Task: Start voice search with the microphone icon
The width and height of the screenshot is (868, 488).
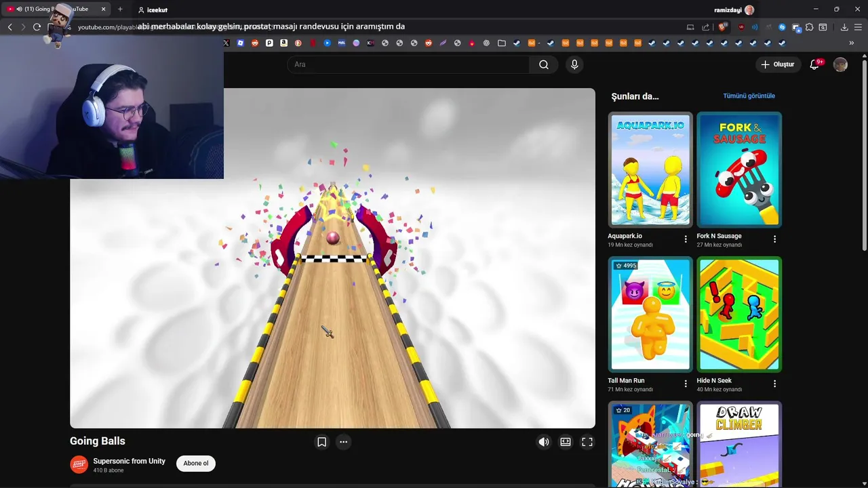Action: (574, 64)
